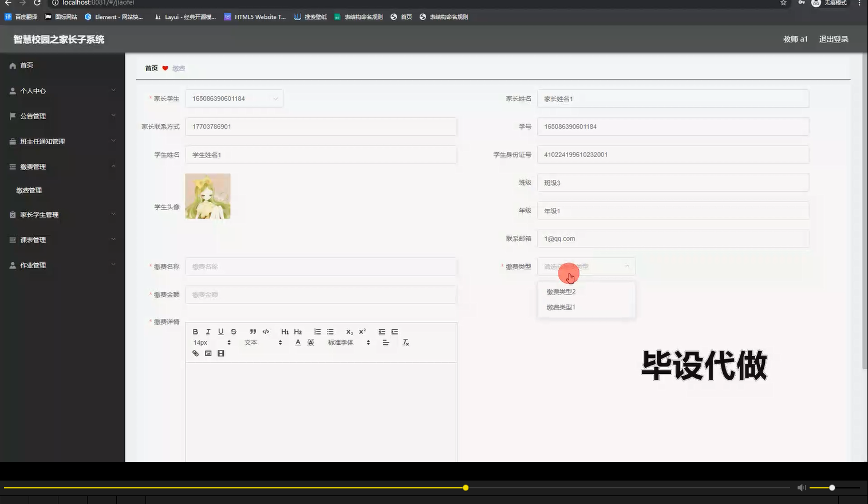Expand the 个人中心 sidebar menu
868x504 pixels.
coord(31,90)
